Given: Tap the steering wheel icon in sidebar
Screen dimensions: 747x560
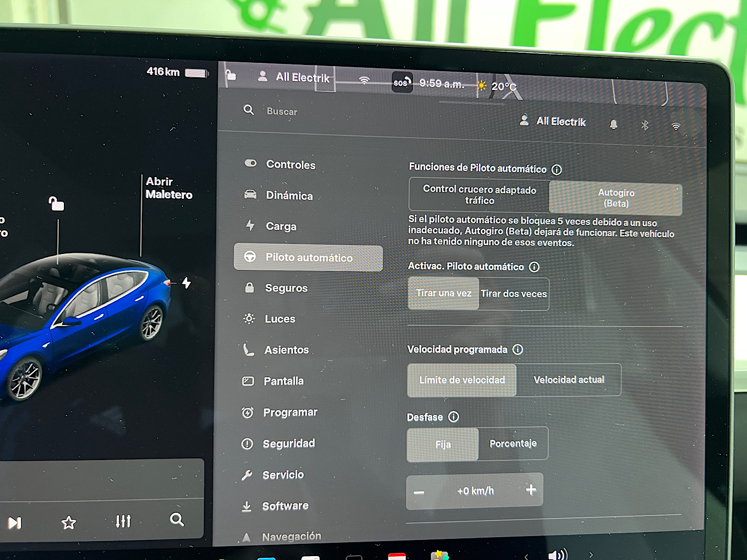Looking at the screenshot, I should 250,257.
